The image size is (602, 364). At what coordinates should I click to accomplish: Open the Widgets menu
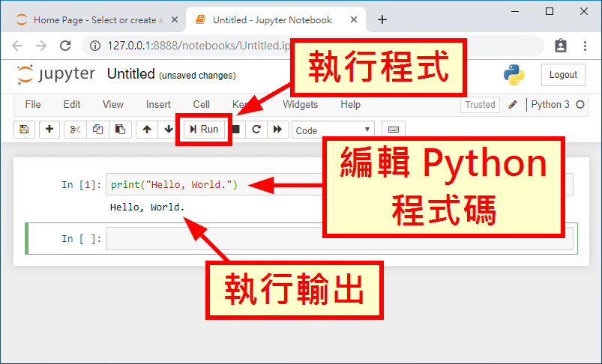(300, 104)
